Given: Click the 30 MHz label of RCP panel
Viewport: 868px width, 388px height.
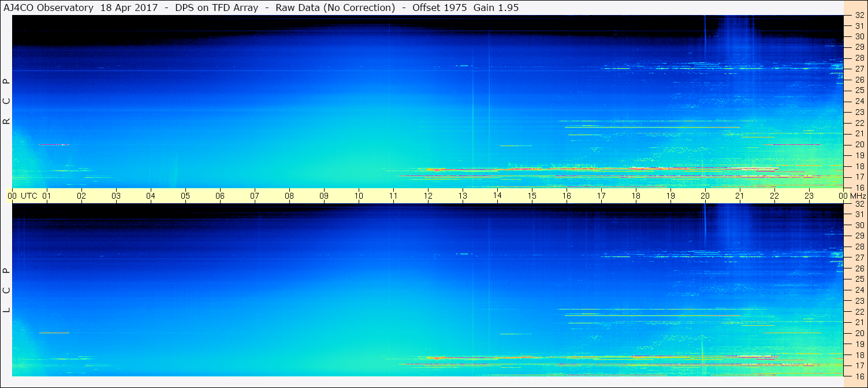Looking at the screenshot, I should 859,36.
